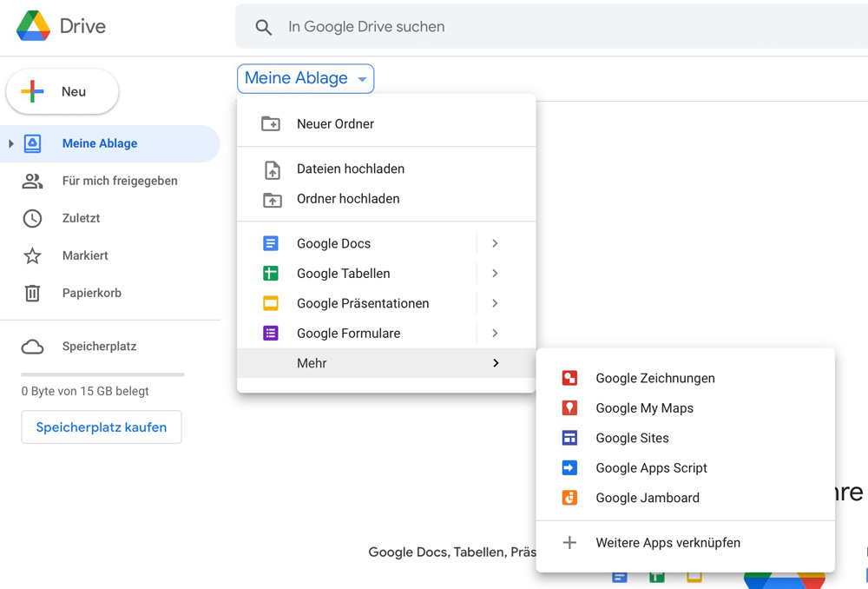Open Markiert in the sidebar
The height and width of the screenshot is (589, 868).
pos(109,255)
